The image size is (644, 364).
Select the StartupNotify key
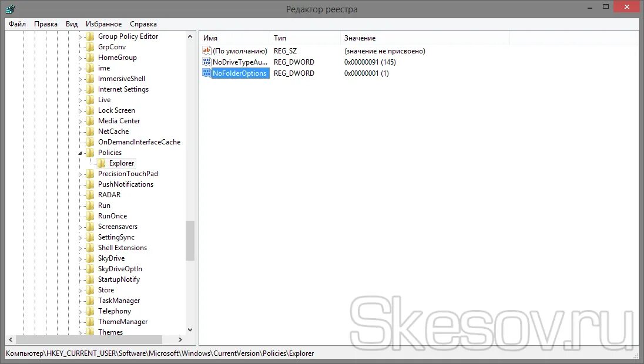point(119,279)
